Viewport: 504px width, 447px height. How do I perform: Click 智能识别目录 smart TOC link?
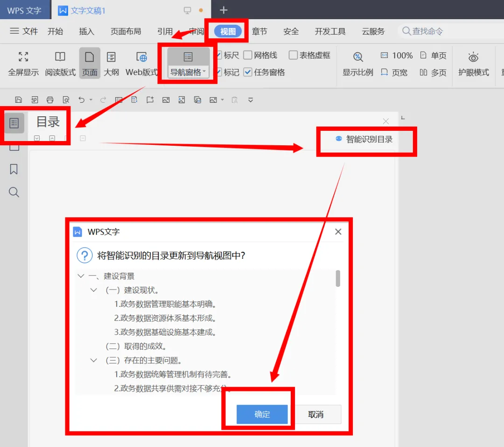[x=364, y=139]
